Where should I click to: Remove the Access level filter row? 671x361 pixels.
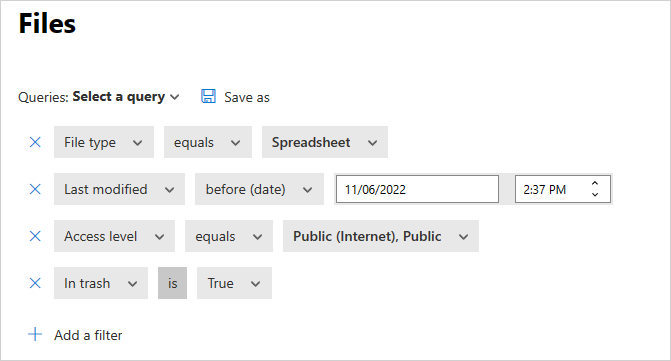click(x=35, y=236)
